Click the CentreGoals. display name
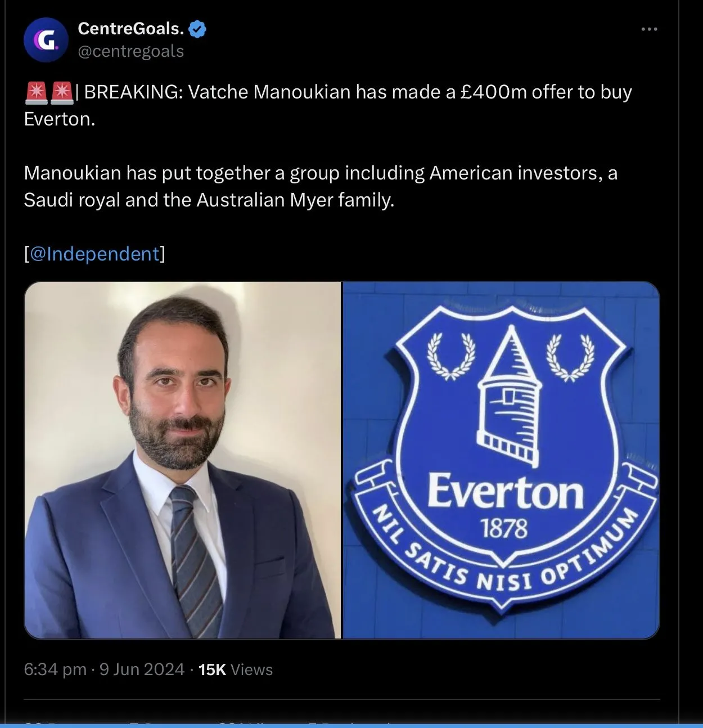The image size is (703, 728). (x=130, y=28)
